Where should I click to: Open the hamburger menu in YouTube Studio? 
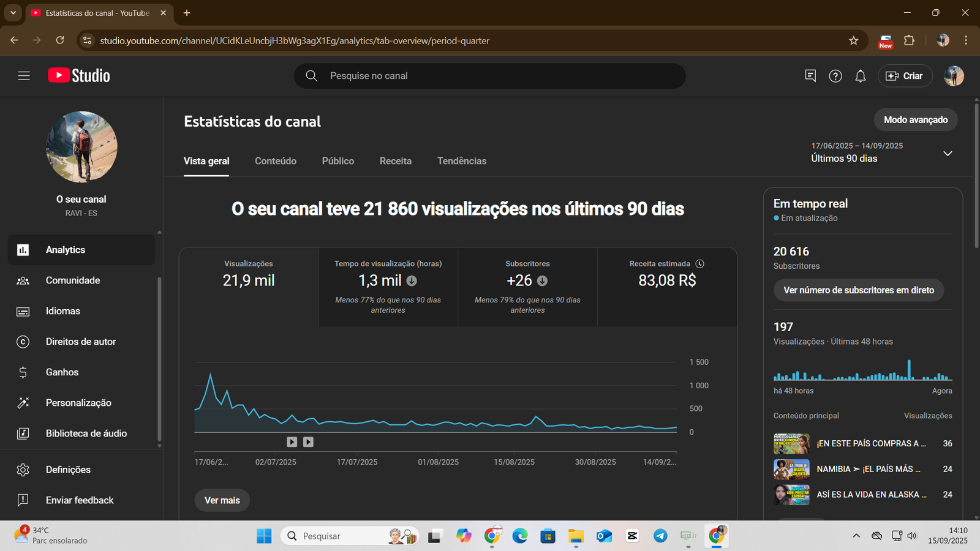coord(24,76)
